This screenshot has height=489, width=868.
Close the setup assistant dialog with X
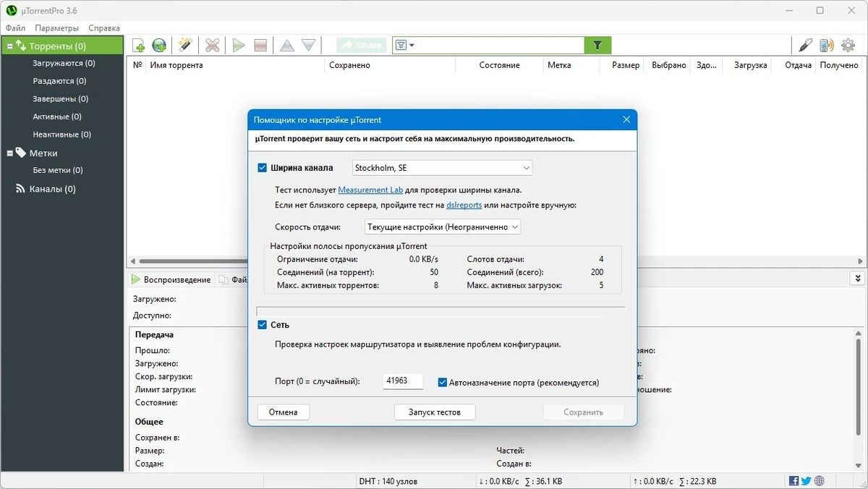pos(626,120)
